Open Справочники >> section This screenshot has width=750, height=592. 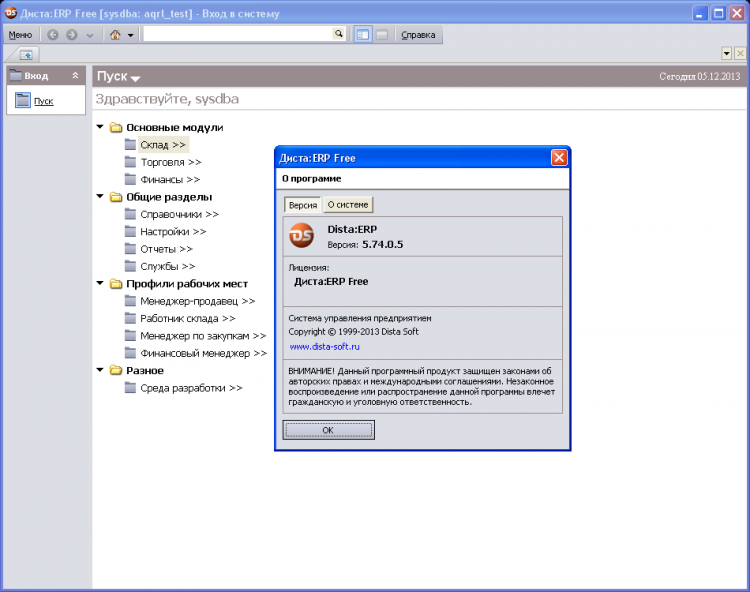coord(179,214)
